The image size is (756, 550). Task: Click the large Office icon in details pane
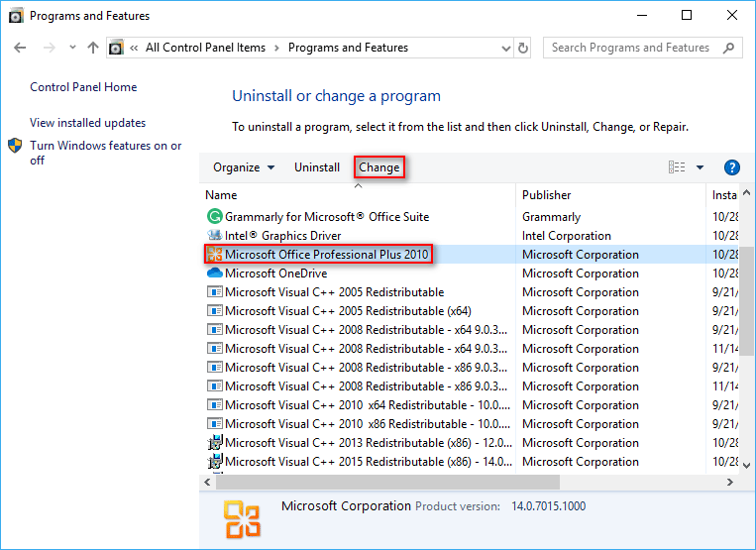[x=242, y=519]
